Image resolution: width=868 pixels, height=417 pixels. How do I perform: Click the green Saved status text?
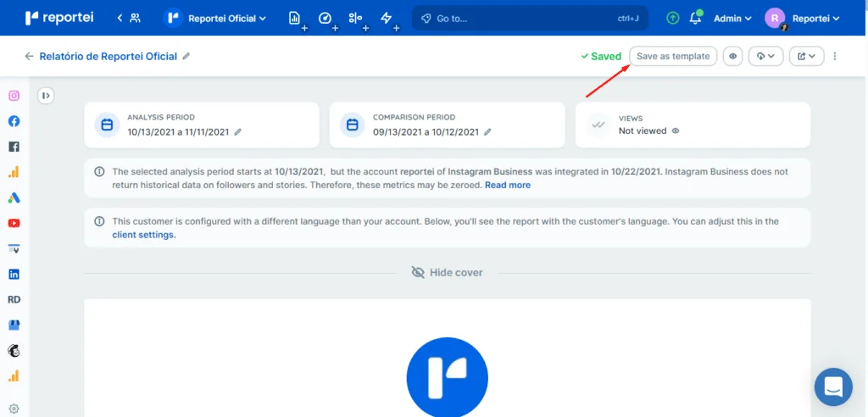[x=601, y=56]
